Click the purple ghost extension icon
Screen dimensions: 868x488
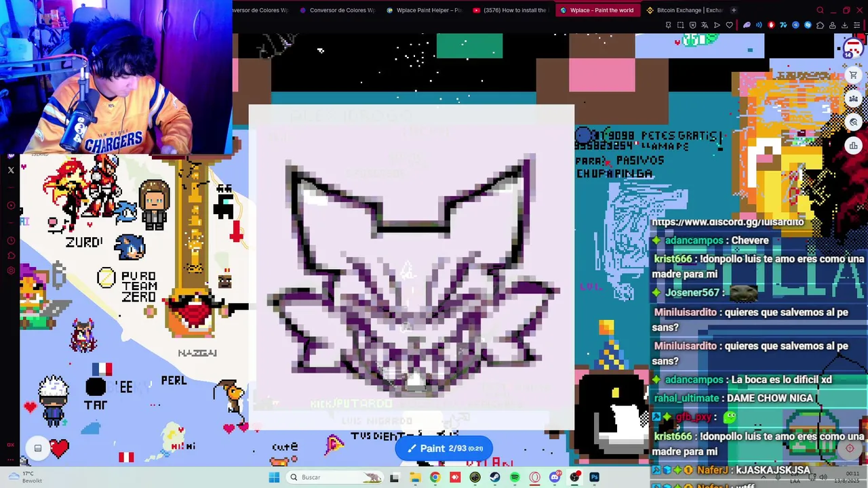[x=747, y=25]
